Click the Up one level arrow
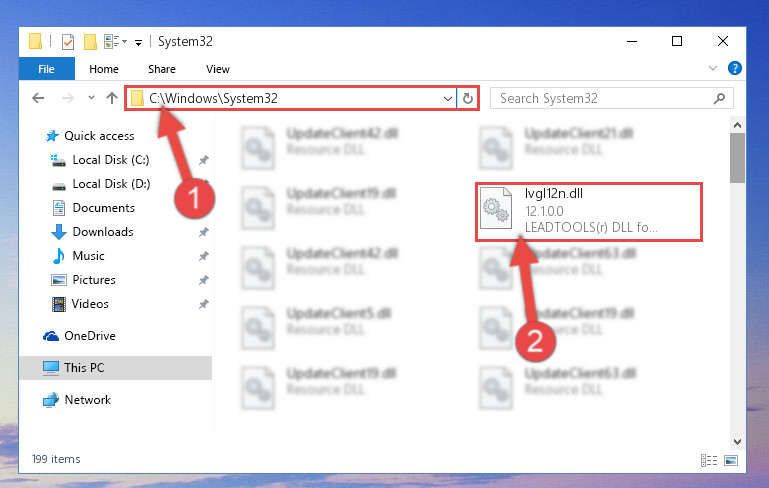 click(112, 98)
